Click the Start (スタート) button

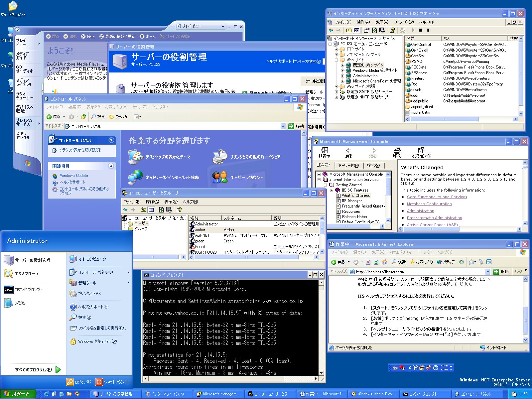coord(18,394)
